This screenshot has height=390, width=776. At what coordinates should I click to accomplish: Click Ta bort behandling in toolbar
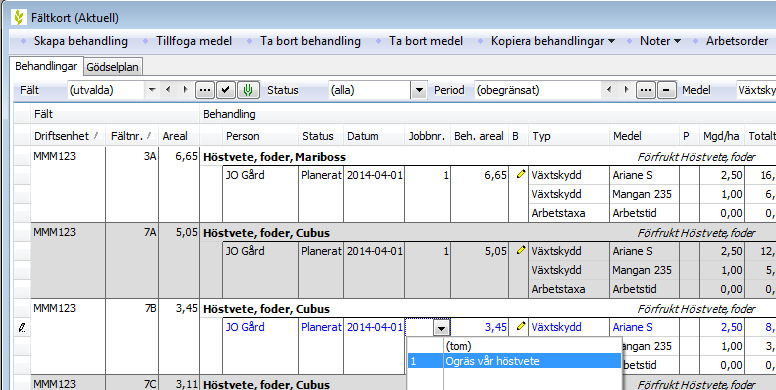click(x=310, y=41)
